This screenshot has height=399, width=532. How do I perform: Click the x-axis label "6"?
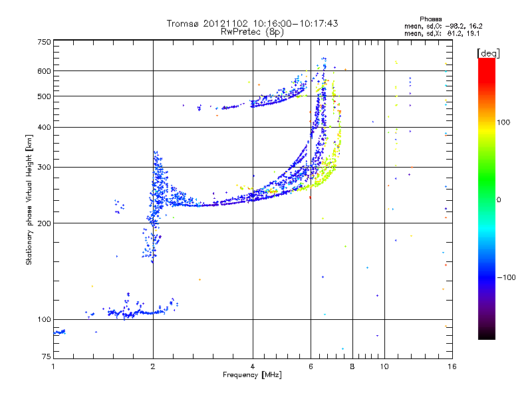pos(311,366)
